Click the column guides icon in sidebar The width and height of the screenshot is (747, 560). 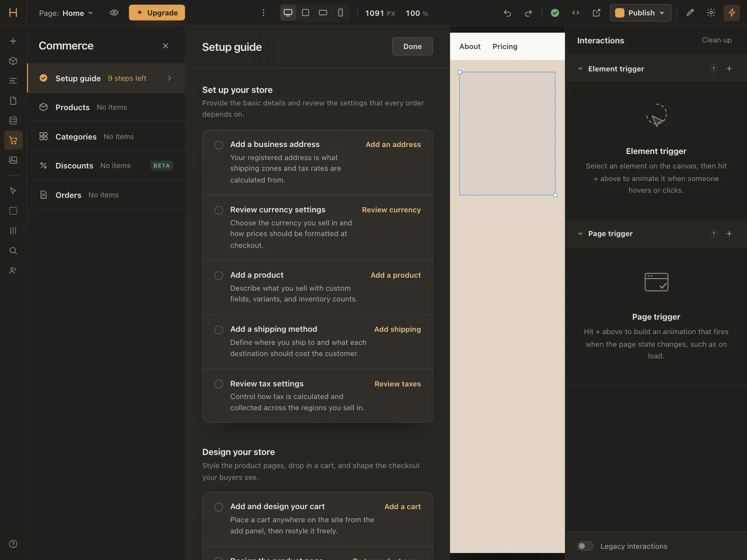[x=13, y=231]
